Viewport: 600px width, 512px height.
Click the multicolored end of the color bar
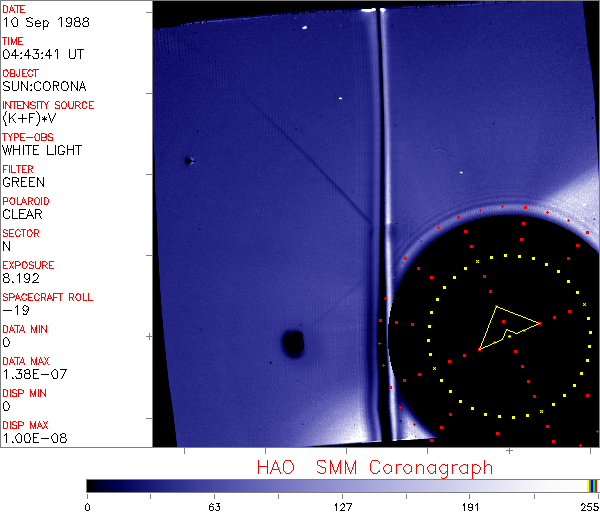click(x=593, y=485)
